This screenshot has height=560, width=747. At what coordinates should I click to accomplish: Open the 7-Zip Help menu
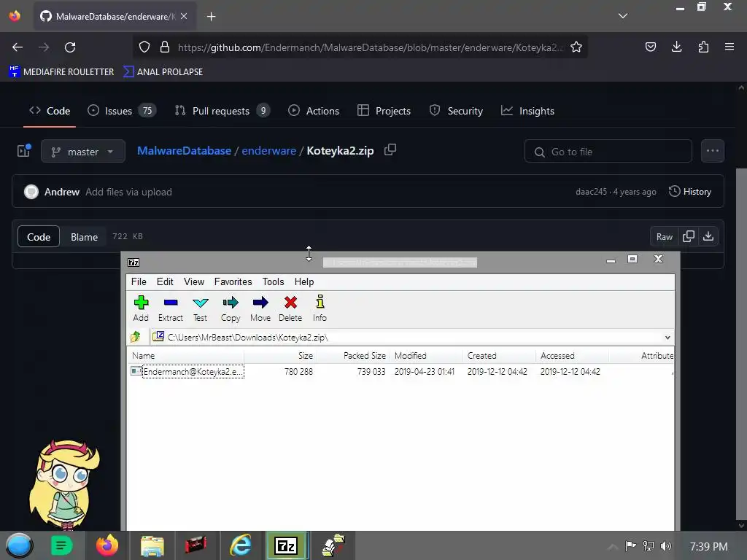[x=304, y=282]
